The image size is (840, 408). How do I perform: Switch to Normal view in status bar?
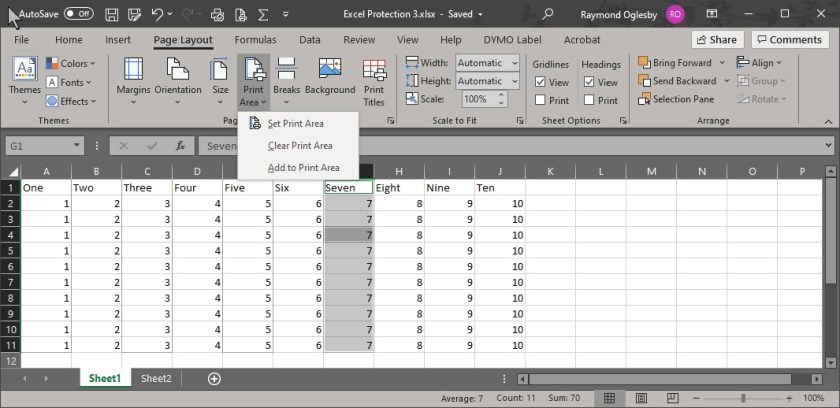(x=609, y=398)
